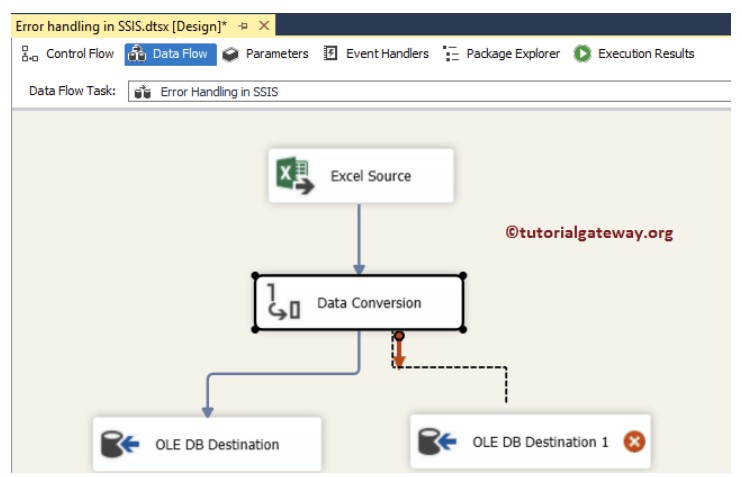Click the red error icon on OLE DB Destination 1
This screenshot has width=742, height=477.
[x=634, y=442]
